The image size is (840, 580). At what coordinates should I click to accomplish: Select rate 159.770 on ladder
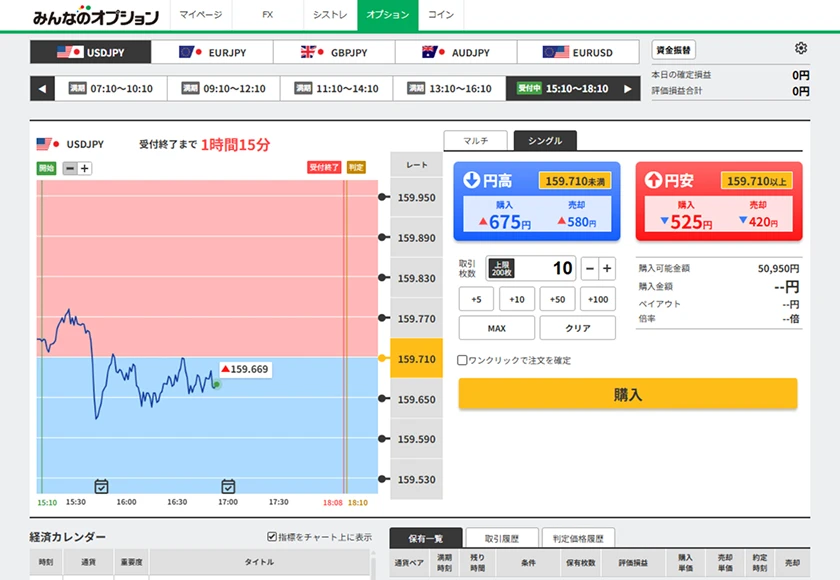[x=416, y=319]
